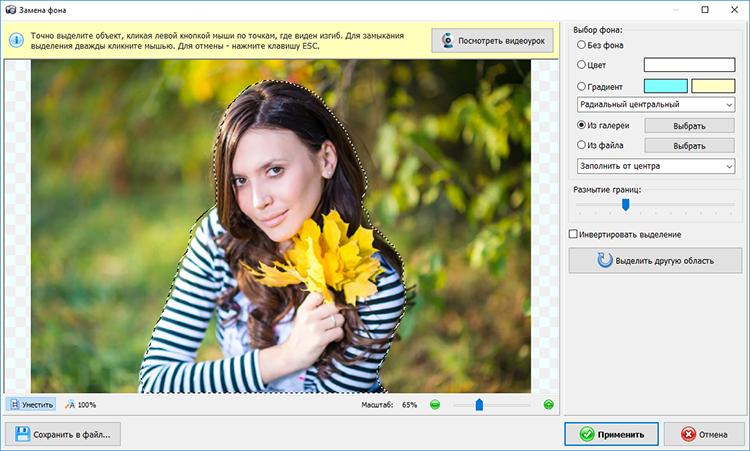Click the 65% zoom value text
750x451 pixels.
point(409,405)
